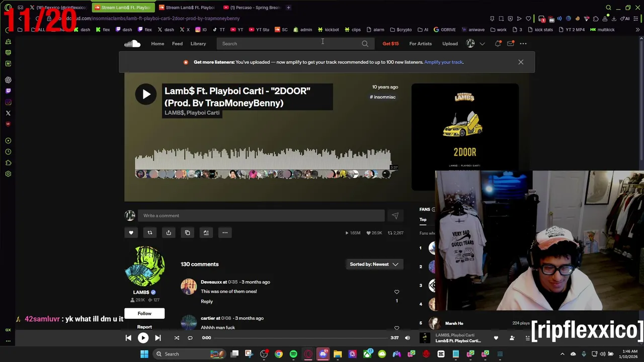The width and height of the screenshot is (644, 362).
Task: Open the kickbot bookmark
Action: click(328, 30)
